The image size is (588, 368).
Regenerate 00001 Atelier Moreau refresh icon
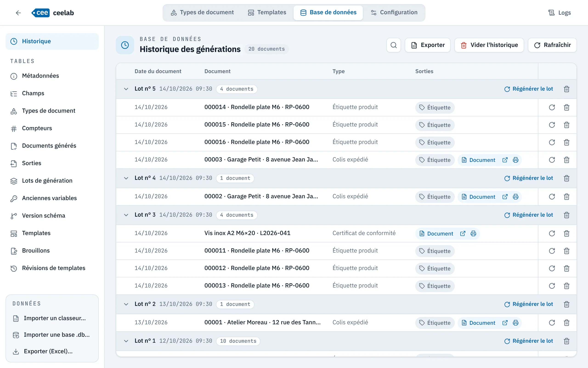click(552, 323)
